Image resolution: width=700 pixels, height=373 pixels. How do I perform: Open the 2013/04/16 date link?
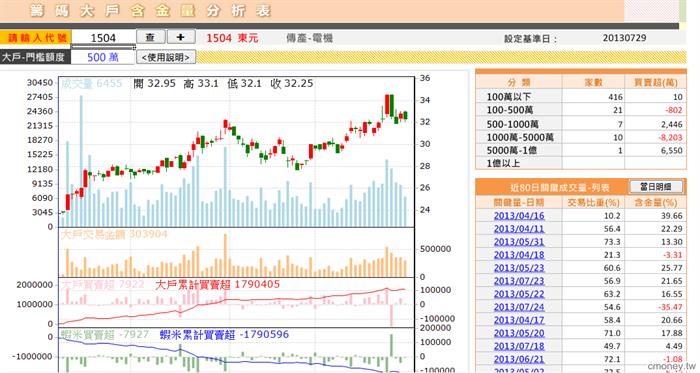pyautogui.click(x=519, y=216)
